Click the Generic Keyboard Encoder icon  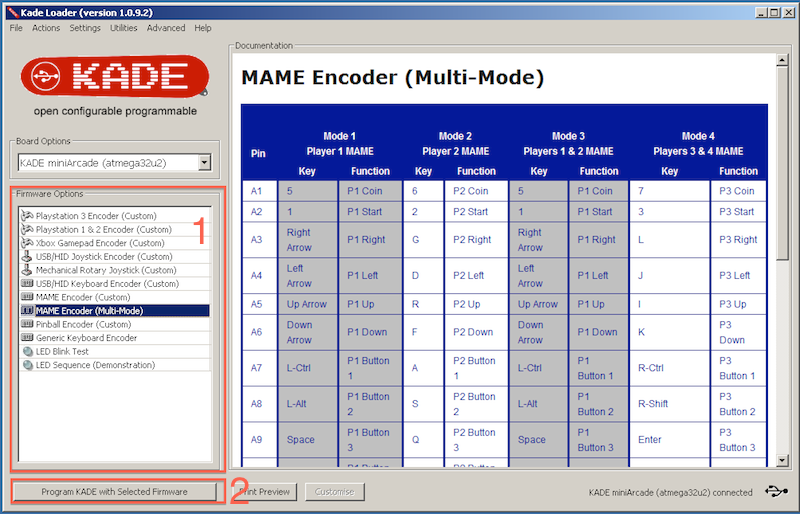[27, 338]
